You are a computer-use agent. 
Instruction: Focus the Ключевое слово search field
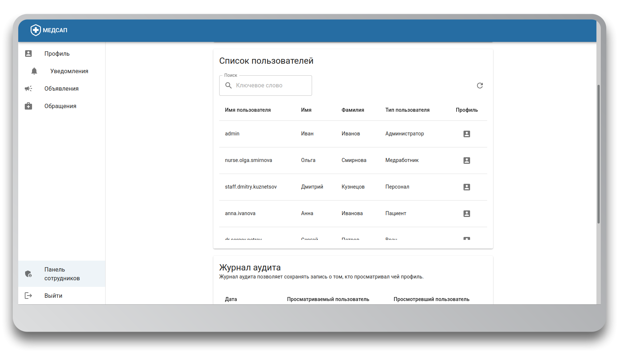pyautogui.click(x=269, y=86)
